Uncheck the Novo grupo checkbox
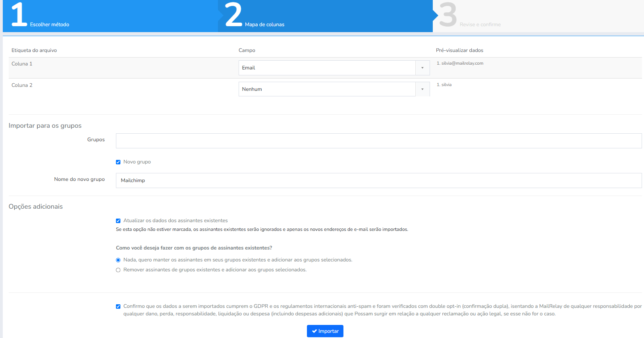This screenshot has height=338, width=644. pyautogui.click(x=118, y=162)
